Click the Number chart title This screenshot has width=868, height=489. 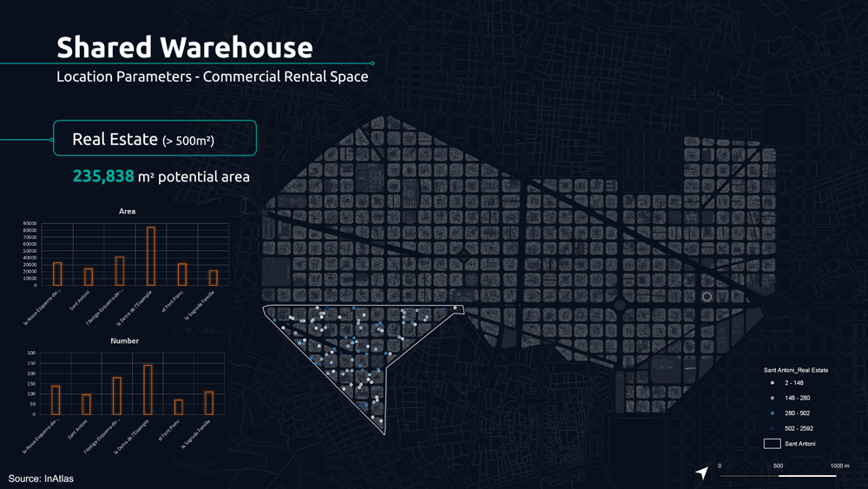click(125, 341)
